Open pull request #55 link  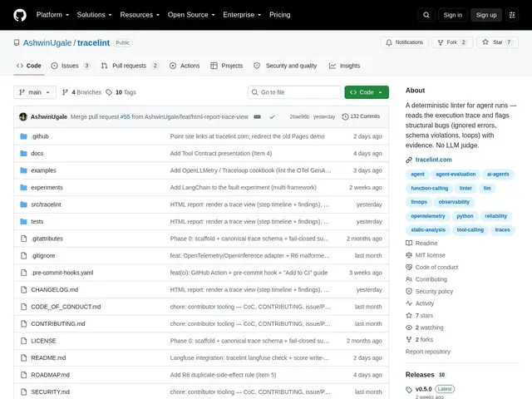click(126, 116)
